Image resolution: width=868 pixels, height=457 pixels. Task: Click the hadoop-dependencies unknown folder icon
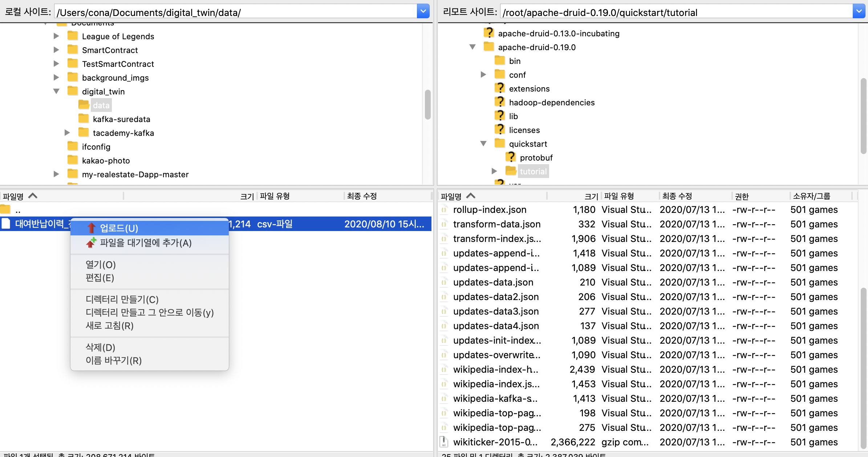[x=500, y=102]
